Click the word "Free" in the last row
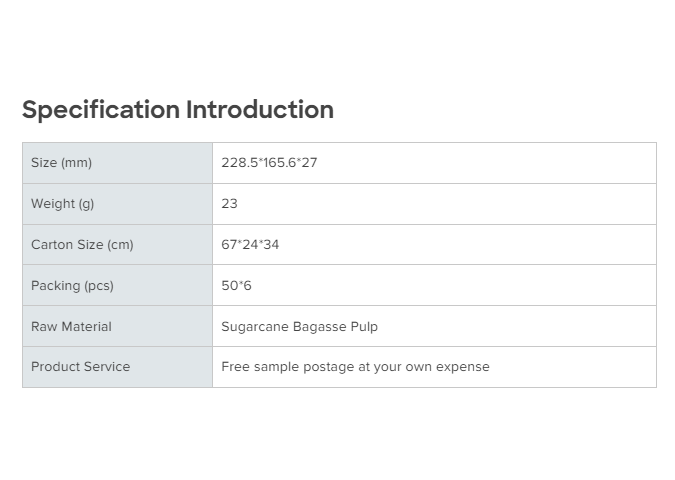The image size is (675, 480). click(236, 367)
